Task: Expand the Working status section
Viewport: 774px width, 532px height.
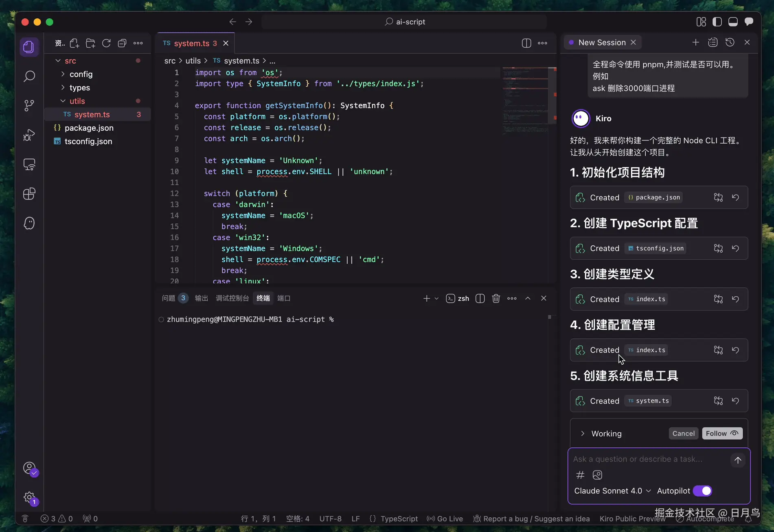Action: click(x=583, y=433)
